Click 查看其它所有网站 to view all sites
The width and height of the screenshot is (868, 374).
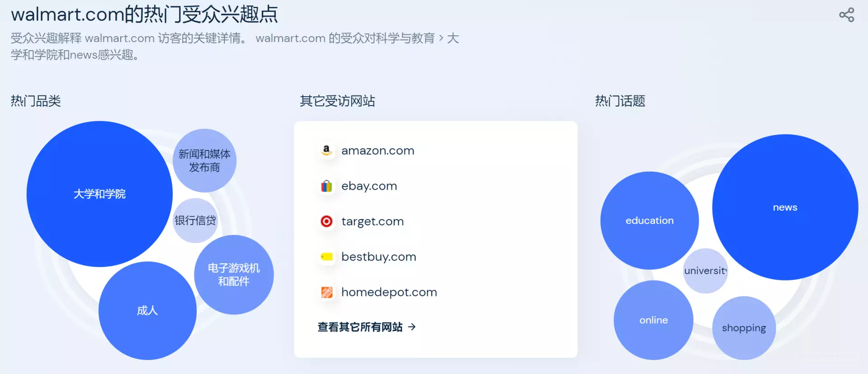tap(360, 327)
